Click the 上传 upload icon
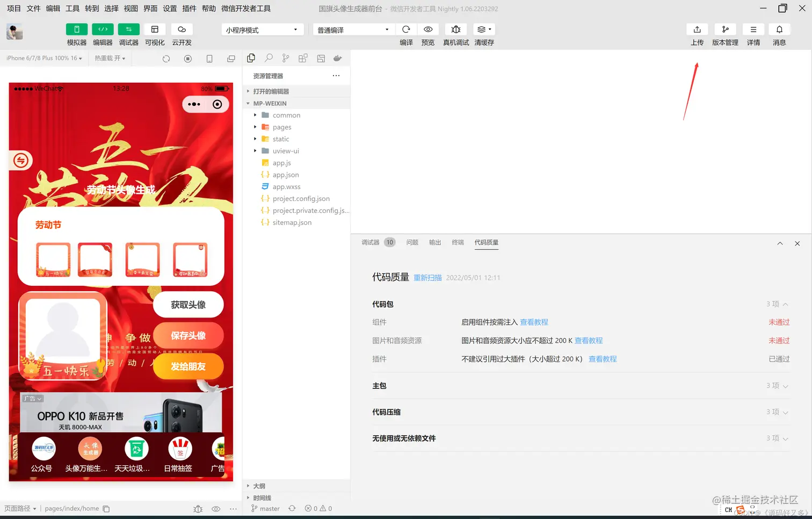The image size is (812, 519). pos(697,29)
